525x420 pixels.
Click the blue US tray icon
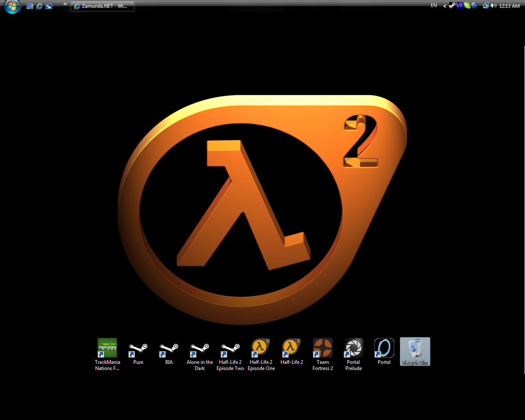coord(460,5)
